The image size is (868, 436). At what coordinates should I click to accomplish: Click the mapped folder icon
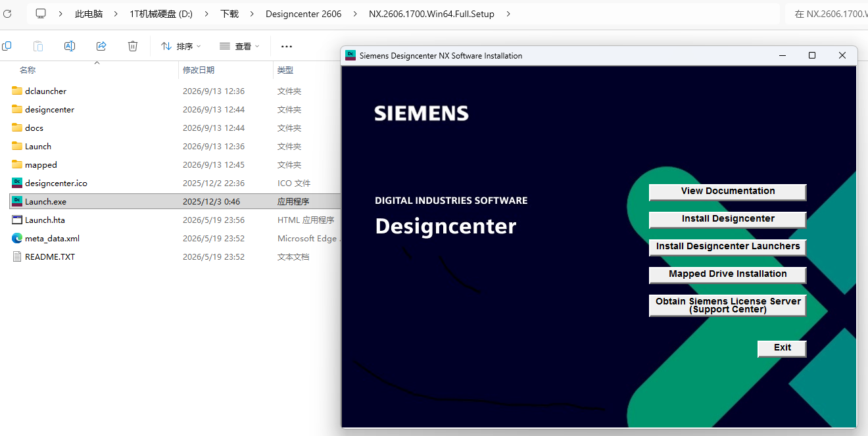(17, 164)
